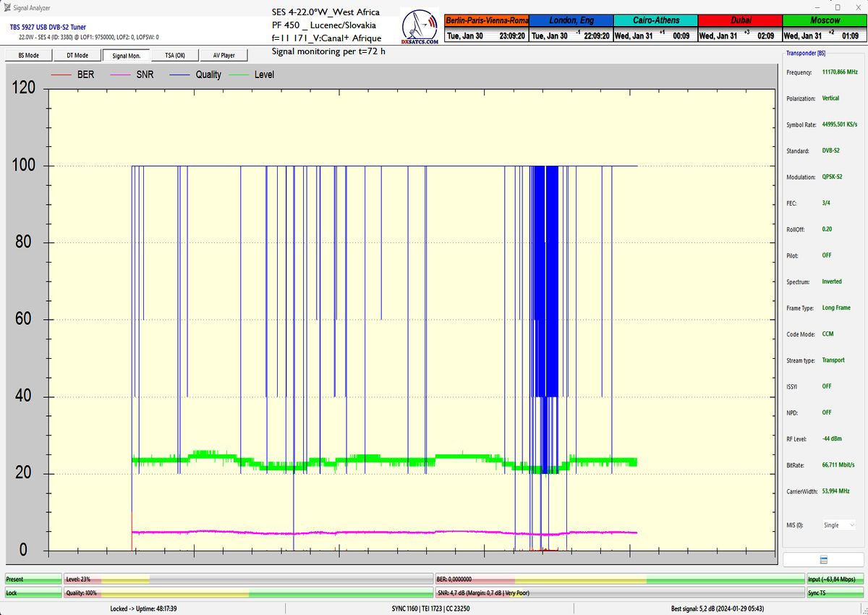Open the TSA (OK) tab
This screenshot has height=615, width=868.
tap(175, 55)
